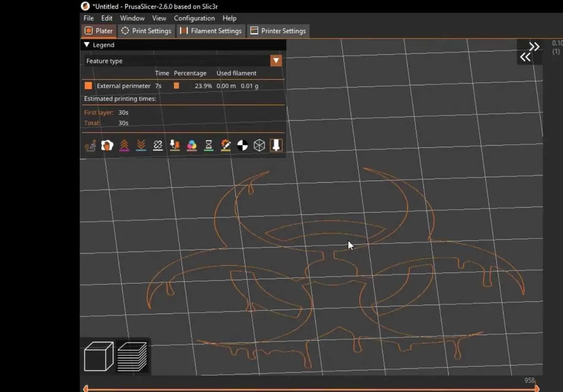Collapse the Legend panel triangle
This screenshot has height=392, width=563.
(87, 45)
